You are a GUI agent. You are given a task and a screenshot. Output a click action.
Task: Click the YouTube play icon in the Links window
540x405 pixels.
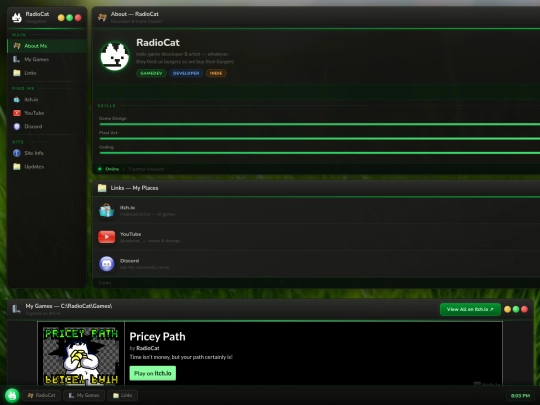tap(107, 237)
